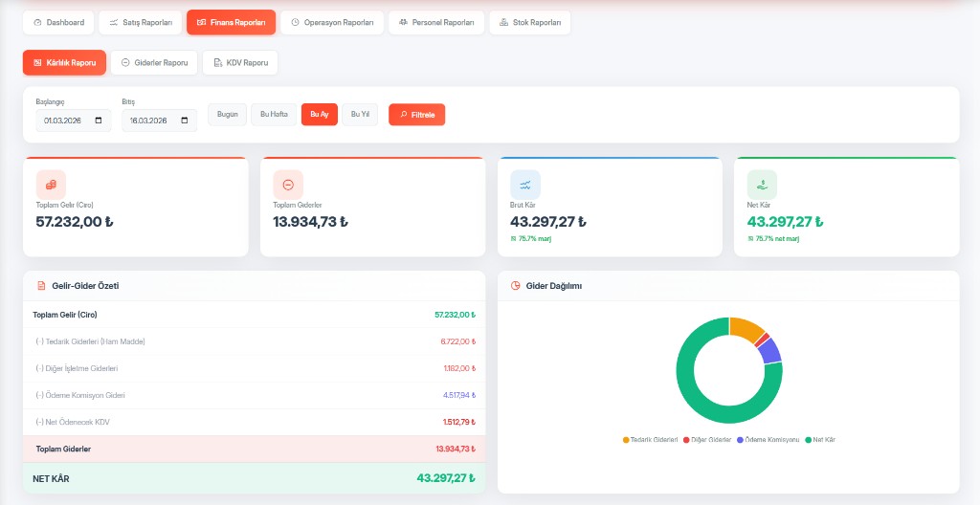
Task: Open the Satış Raporları tab
Action: click(x=140, y=22)
